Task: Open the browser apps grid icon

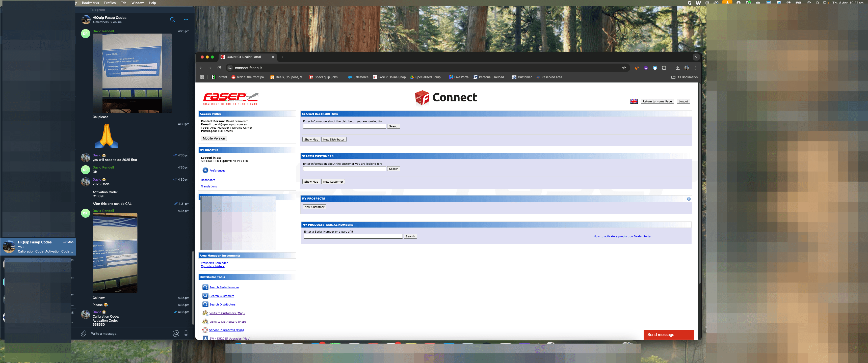Action: point(202,77)
